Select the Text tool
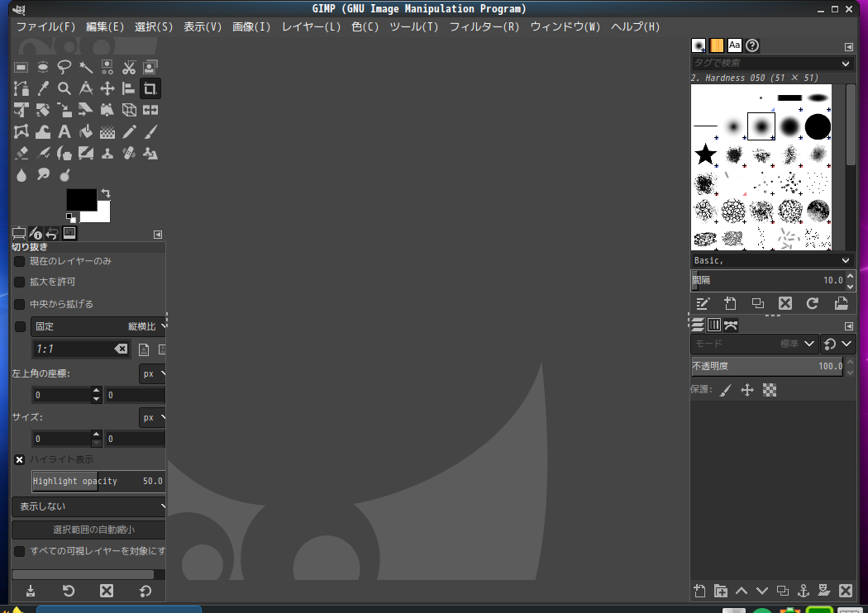The height and width of the screenshot is (613, 868). coord(64,131)
